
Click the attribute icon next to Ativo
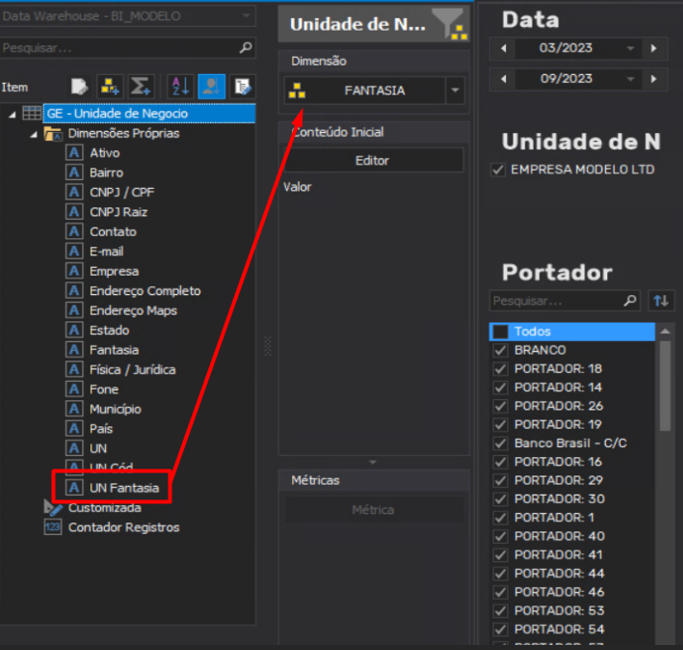74,153
